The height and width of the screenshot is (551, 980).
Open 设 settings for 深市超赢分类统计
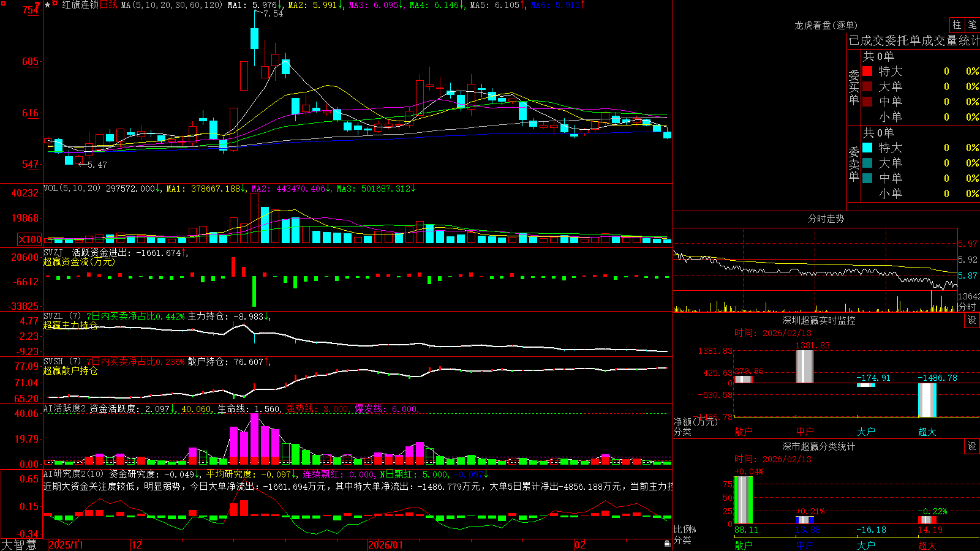point(972,446)
